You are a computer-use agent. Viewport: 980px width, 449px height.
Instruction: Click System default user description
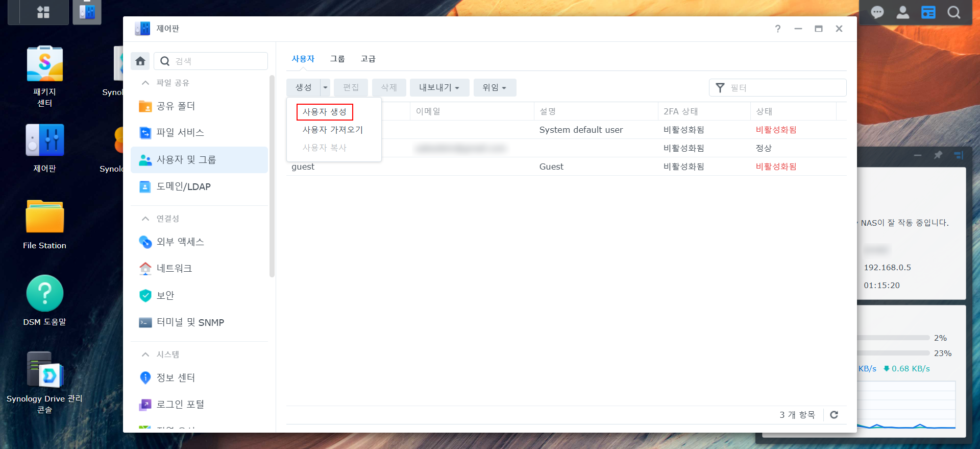581,130
